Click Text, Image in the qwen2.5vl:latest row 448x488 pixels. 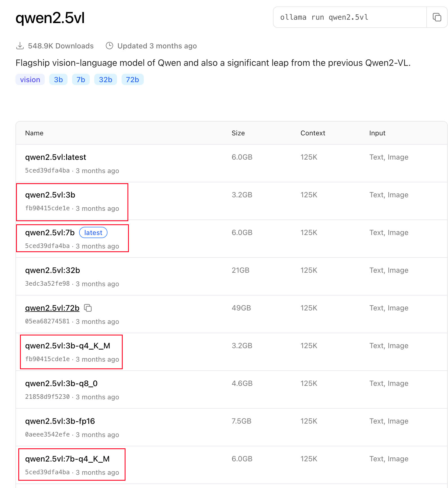point(389,157)
